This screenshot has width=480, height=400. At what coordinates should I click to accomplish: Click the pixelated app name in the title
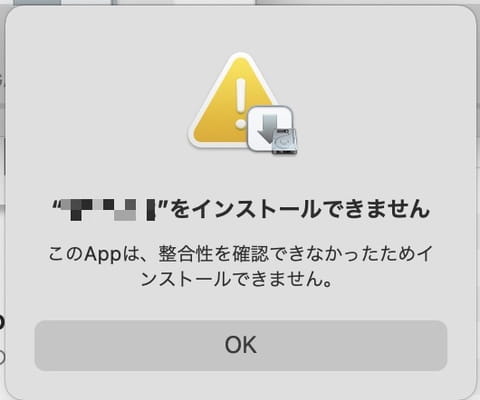[x=108, y=210]
